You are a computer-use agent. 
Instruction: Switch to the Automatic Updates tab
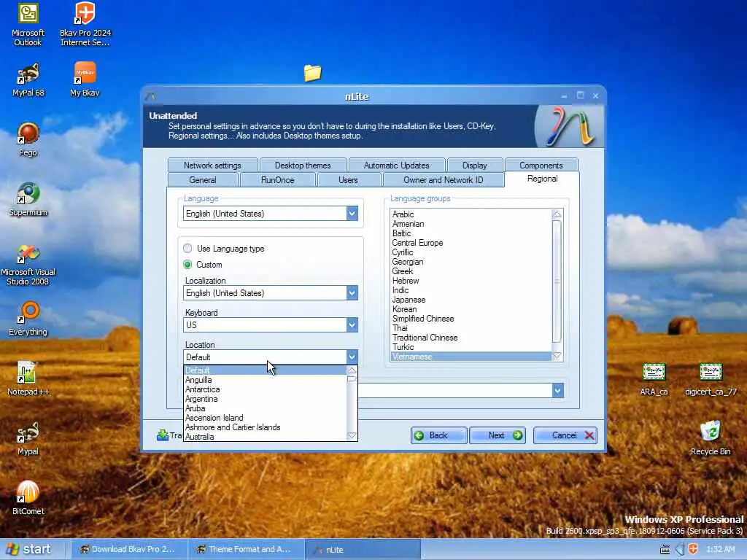coord(396,166)
